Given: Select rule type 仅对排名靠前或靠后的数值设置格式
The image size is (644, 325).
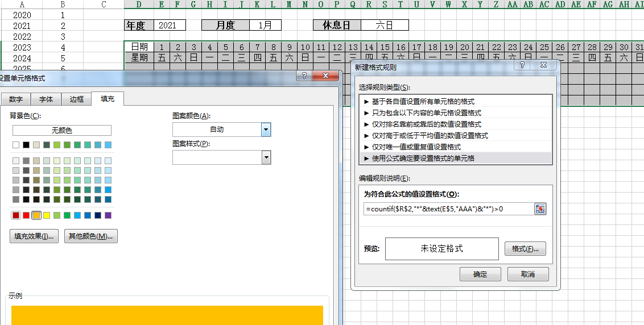Looking at the screenshot, I should 455,124.
